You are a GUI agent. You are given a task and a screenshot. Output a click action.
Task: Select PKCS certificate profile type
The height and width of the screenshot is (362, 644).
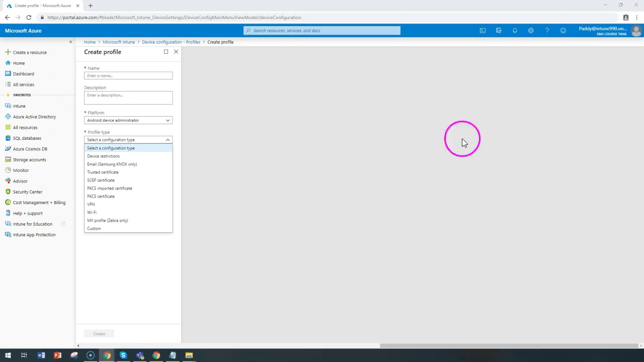click(128, 197)
